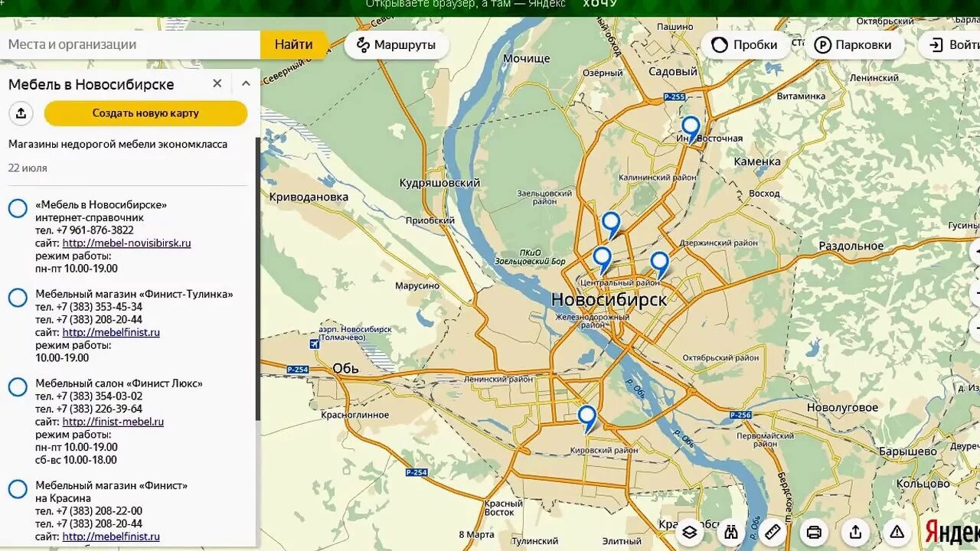This screenshot has height=551, width=980.
Task: Select marker icon for «Финист Люкс» entry
Action: 18,387
